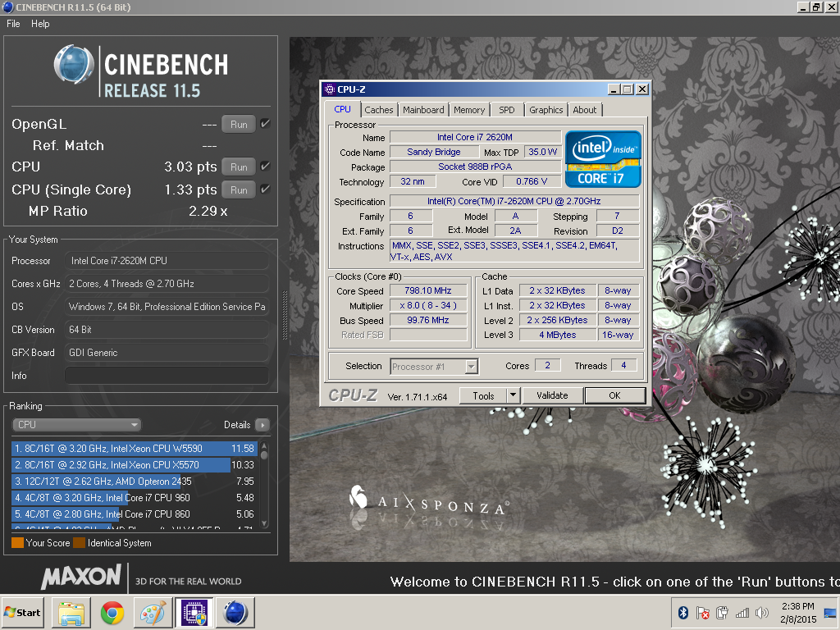
Task: Click the GFX Board GDI Generic field
Action: point(167,353)
